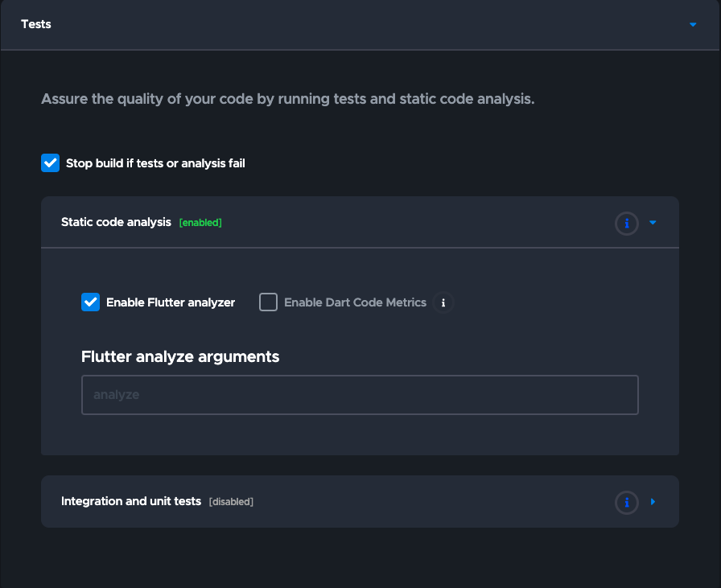Tick the Enable Dart Code Metrics checkbox

click(x=268, y=302)
